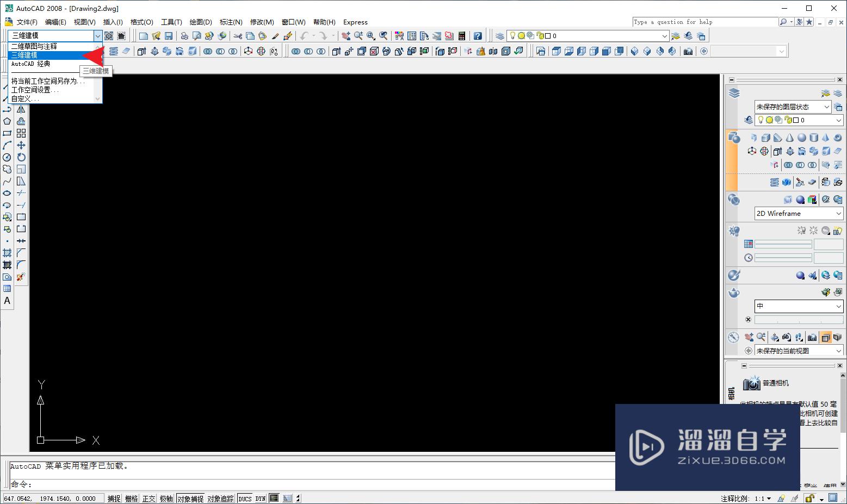
Task: Click the Create Camera icon in view toolbar
Action: coord(688,51)
